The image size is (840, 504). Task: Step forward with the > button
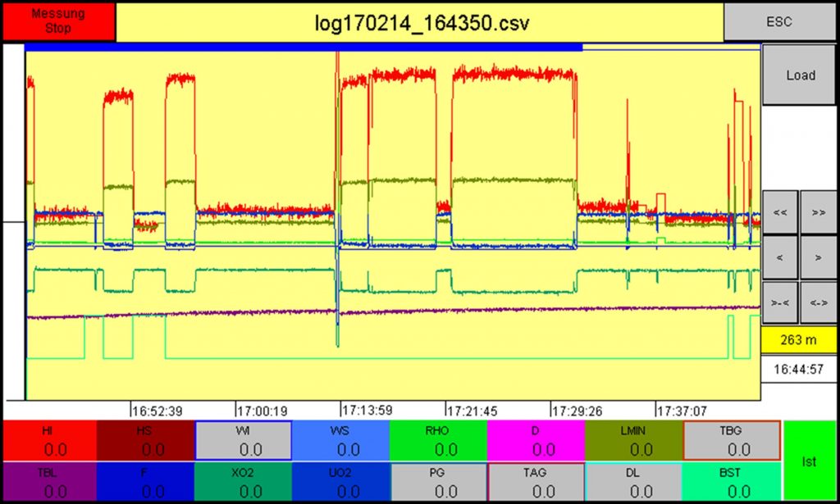818,258
